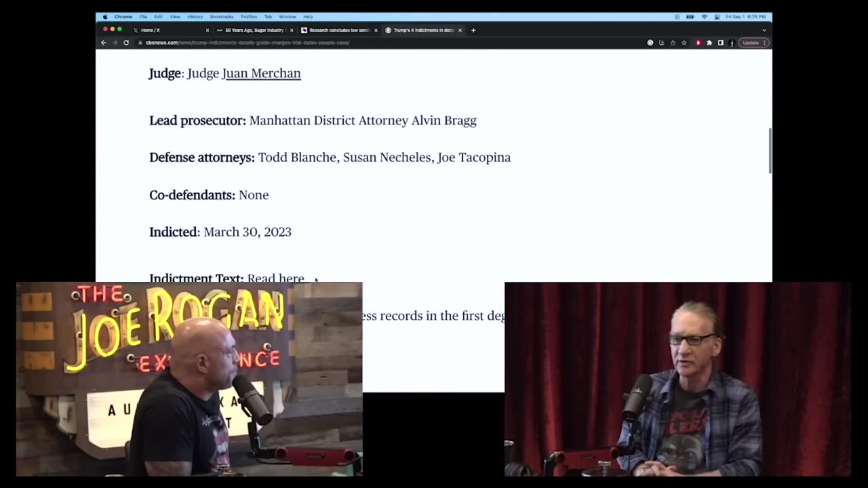868x488 pixels.
Task: Open the Bookmarks menu
Action: click(222, 16)
